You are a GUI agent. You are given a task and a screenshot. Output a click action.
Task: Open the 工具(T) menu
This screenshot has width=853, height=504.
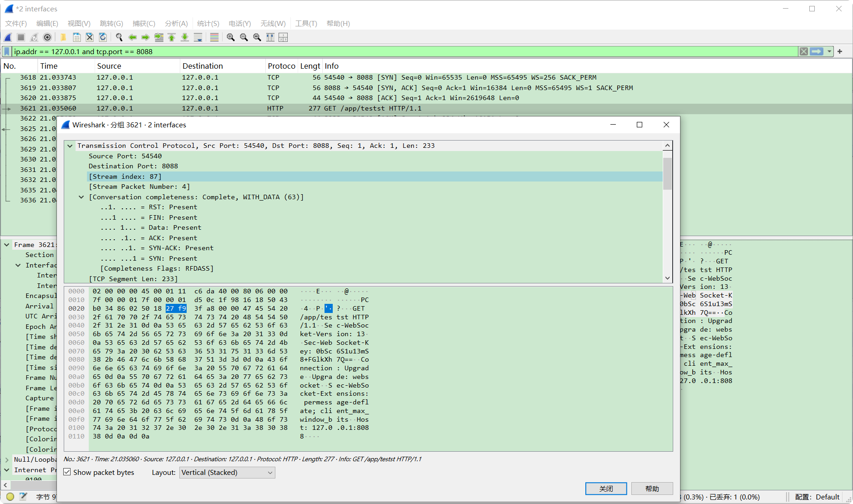click(x=306, y=23)
